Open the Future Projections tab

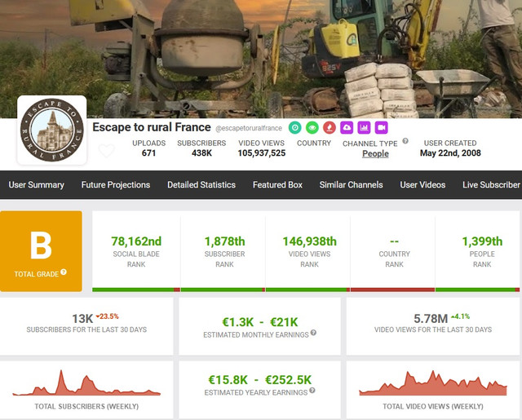[116, 184]
